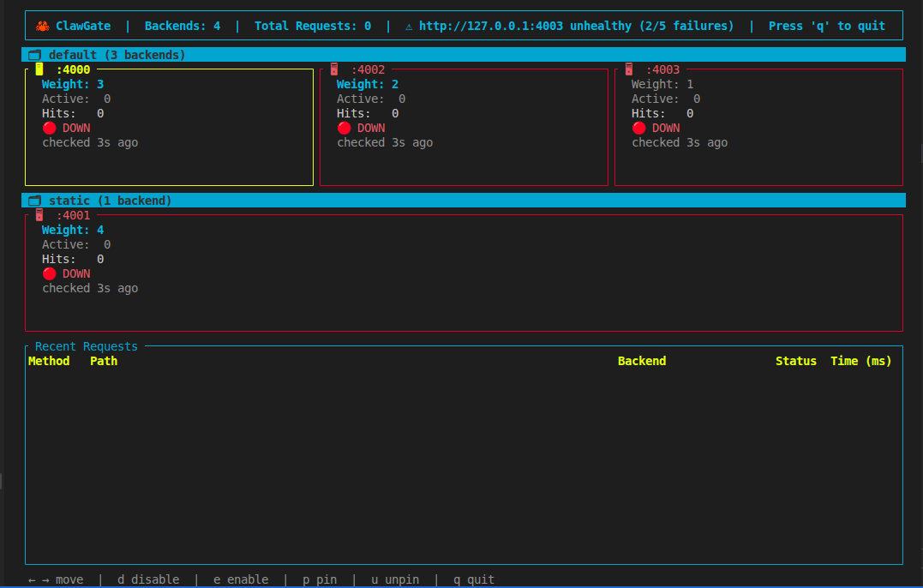The width and height of the screenshot is (923, 588).
Task: Click the Backend column header
Action: pyautogui.click(x=642, y=362)
